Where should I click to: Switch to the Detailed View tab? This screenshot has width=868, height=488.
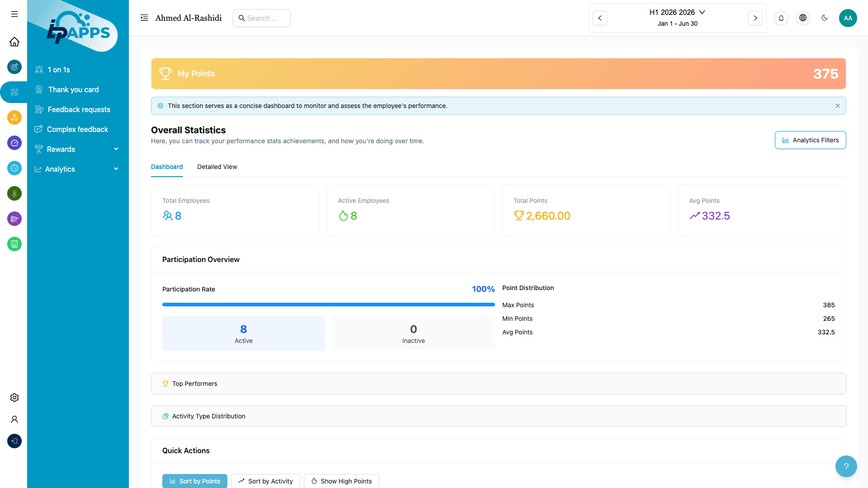[x=217, y=167]
